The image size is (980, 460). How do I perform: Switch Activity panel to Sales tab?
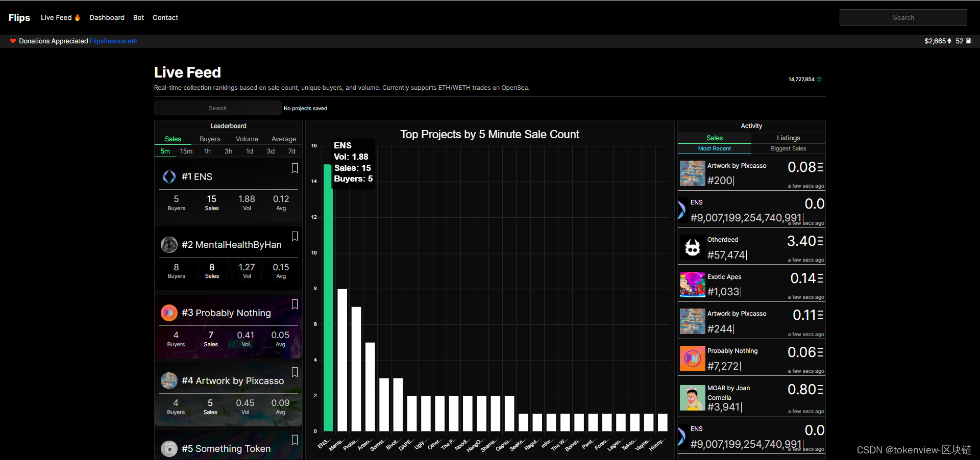tap(715, 138)
